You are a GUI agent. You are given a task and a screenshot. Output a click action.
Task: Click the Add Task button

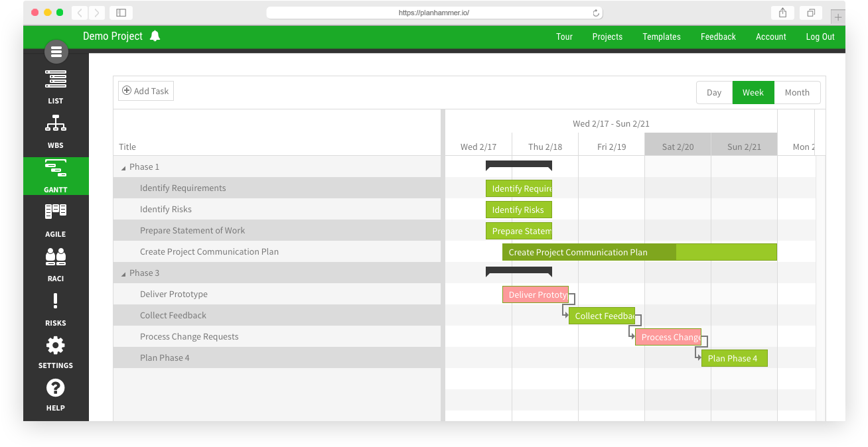[x=146, y=91]
